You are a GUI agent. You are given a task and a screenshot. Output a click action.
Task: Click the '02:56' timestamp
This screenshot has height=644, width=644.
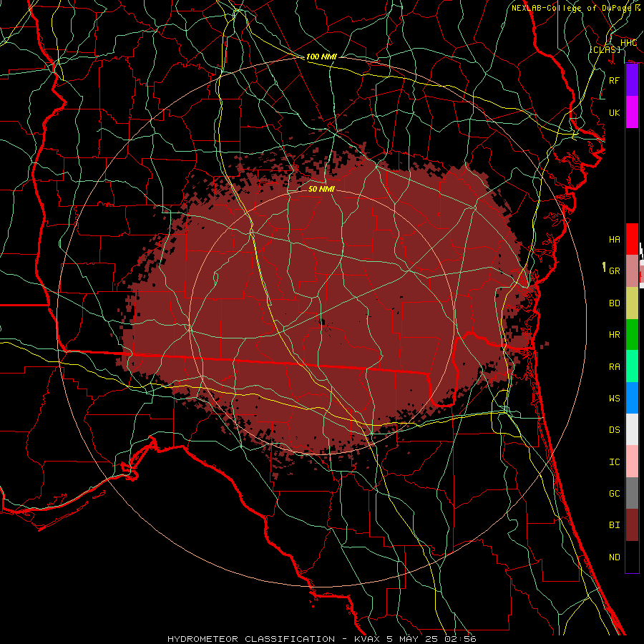pos(461,639)
